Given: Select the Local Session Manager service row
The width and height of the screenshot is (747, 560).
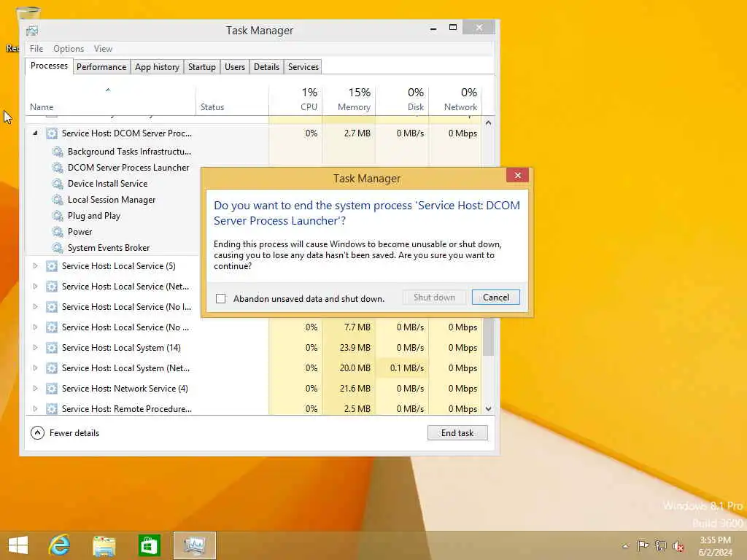Looking at the screenshot, I should click(113, 200).
